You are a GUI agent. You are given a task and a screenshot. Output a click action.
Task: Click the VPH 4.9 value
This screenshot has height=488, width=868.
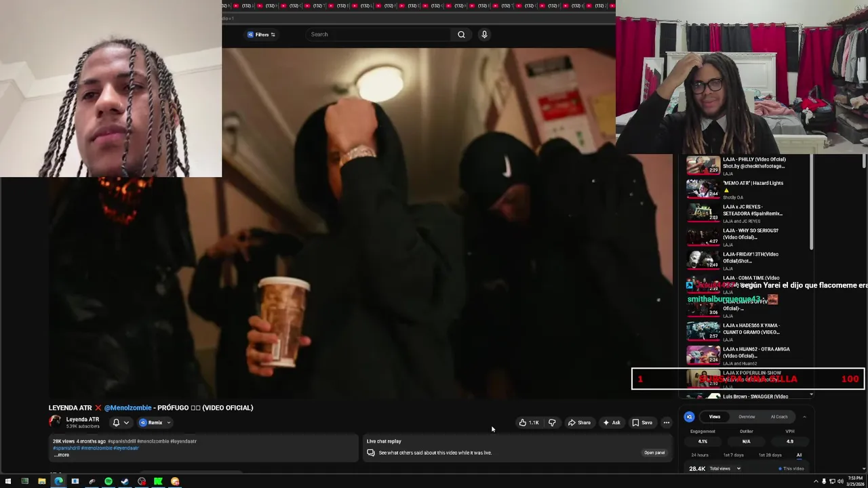coord(790,442)
